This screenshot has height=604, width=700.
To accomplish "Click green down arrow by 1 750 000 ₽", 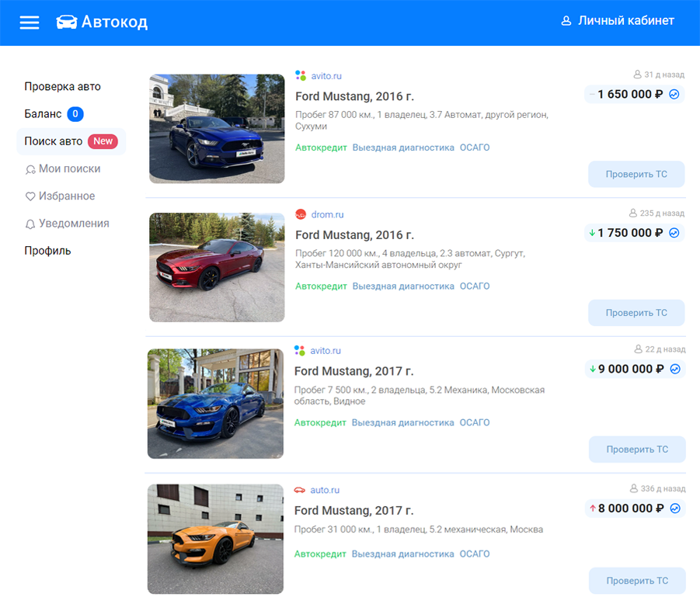I will (592, 233).
